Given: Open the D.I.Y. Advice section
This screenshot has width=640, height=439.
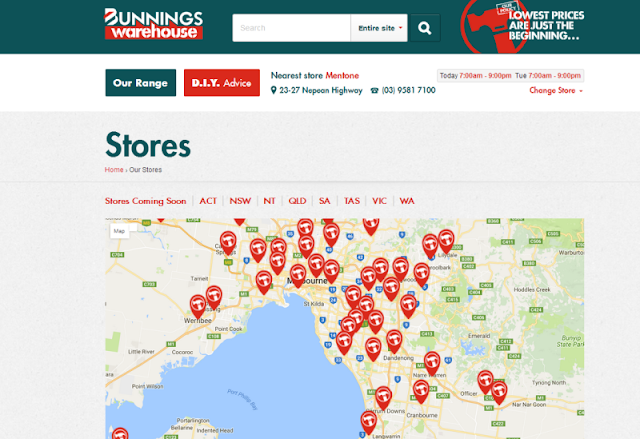Looking at the screenshot, I should coord(222,83).
